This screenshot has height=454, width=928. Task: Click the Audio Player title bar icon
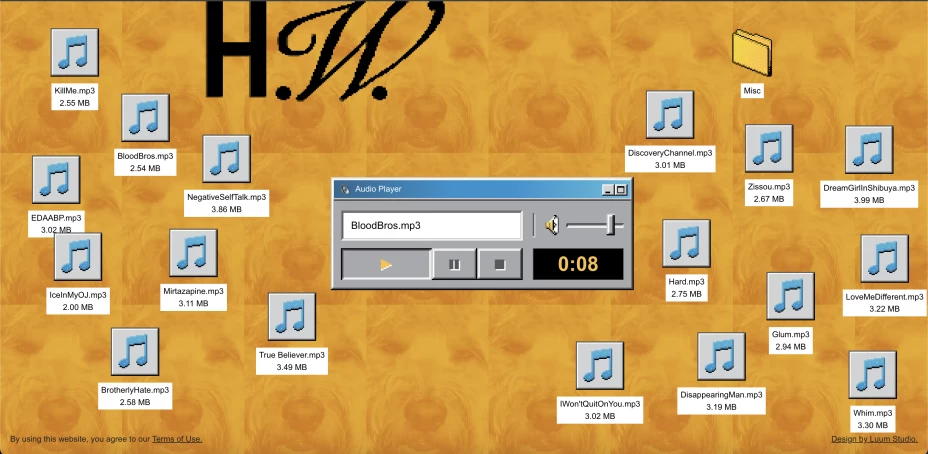pyautogui.click(x=345, y=189)
